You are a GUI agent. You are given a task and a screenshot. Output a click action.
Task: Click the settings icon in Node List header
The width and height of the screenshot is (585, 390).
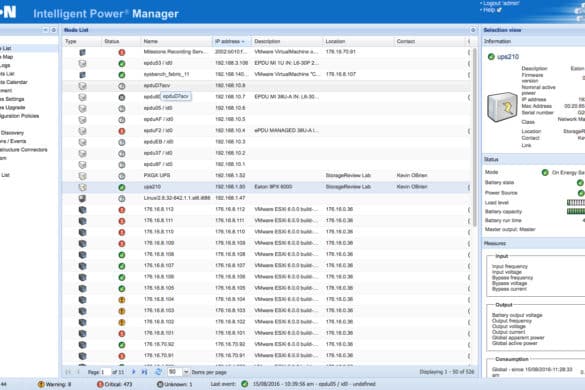473,30
